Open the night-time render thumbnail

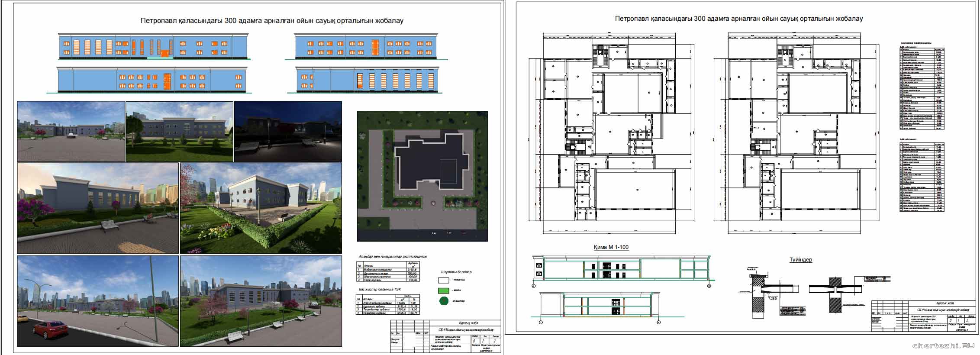(288, 132)
